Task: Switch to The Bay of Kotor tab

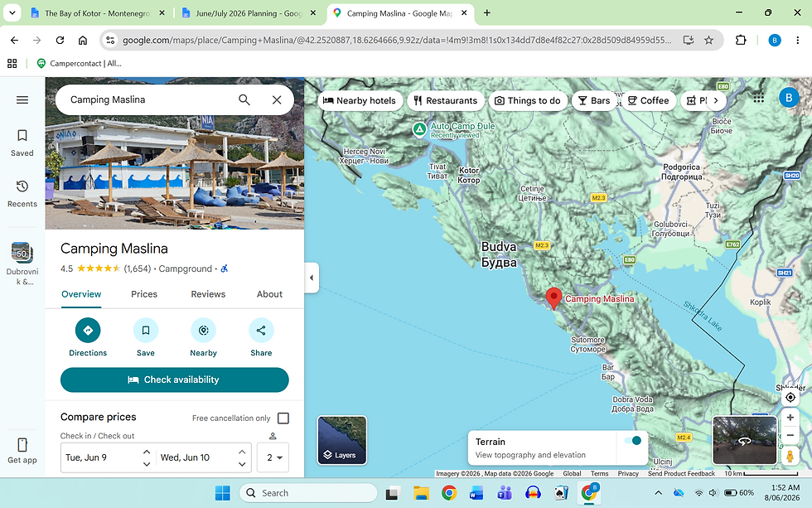Action: 98,13
